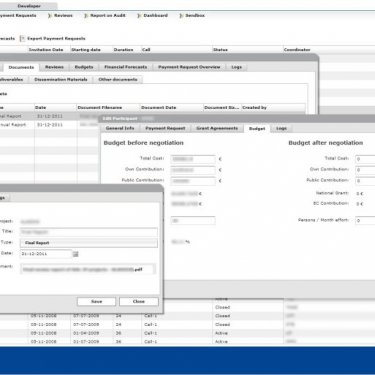Viewport: 375px width, 375px height.
Task: Focus Total Cost field before negotiation
Action: click(193, 159)
